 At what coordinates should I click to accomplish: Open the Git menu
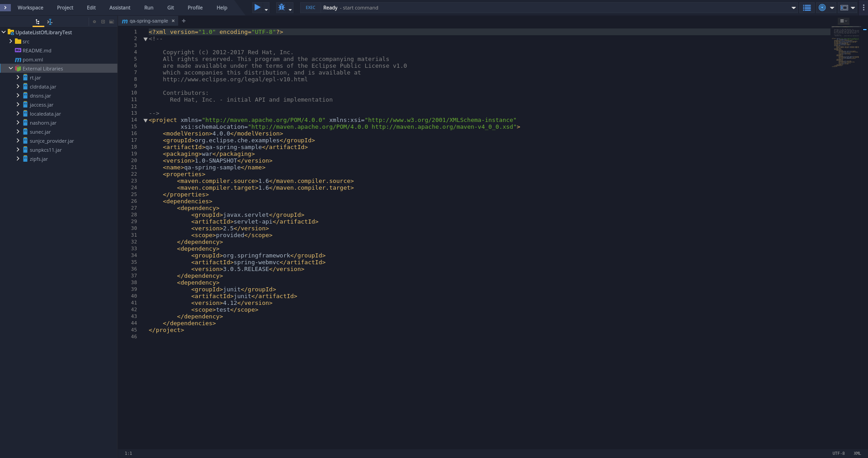click(170, 8)
